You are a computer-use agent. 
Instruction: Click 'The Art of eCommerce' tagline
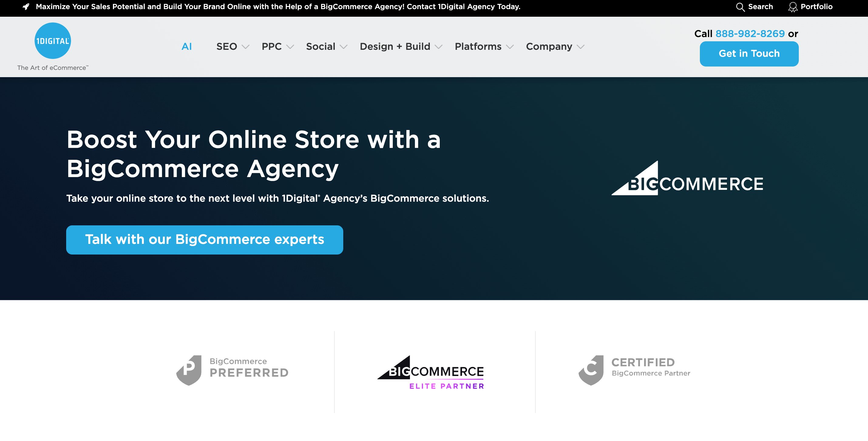(53, 68)
